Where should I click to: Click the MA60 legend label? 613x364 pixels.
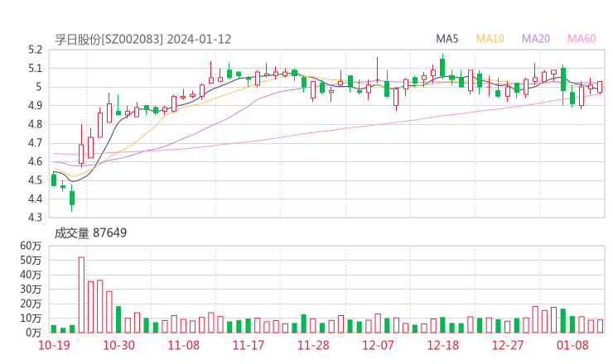click(582, 39)
